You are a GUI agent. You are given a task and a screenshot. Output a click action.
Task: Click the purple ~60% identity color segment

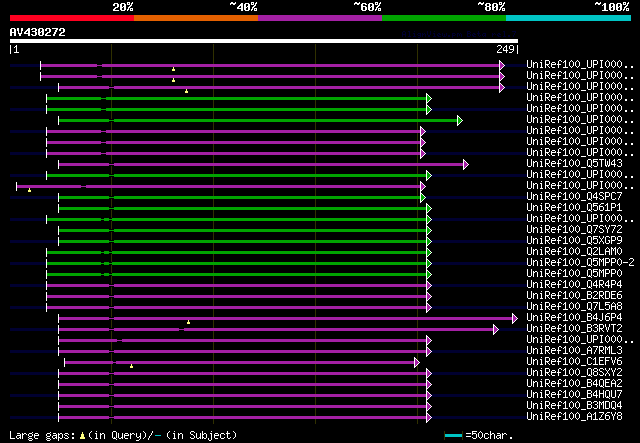(320, 18)
